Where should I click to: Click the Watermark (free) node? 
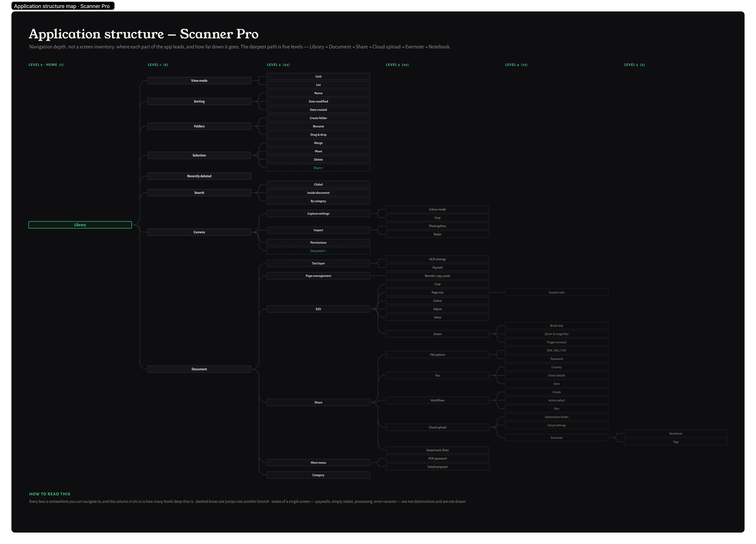[x=437, y=450]
